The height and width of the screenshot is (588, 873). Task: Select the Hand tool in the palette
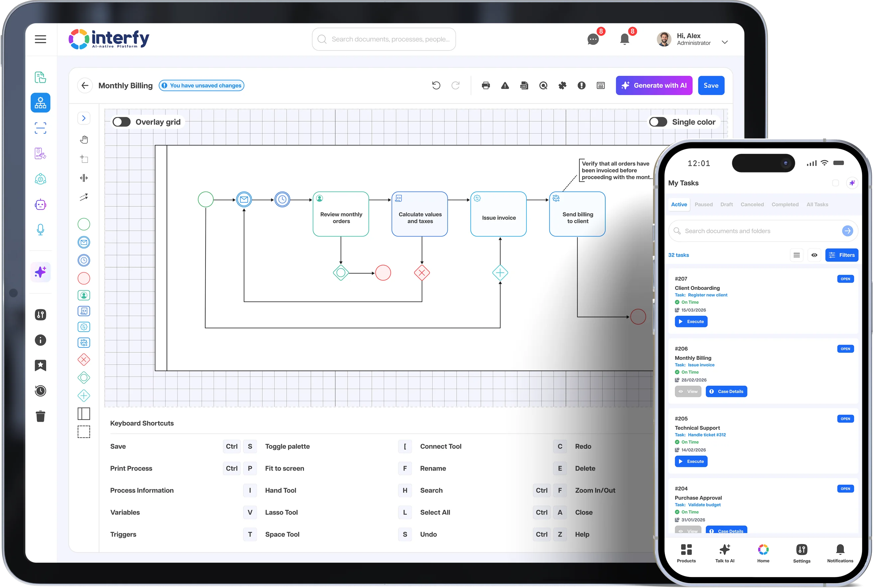(84, 140)
